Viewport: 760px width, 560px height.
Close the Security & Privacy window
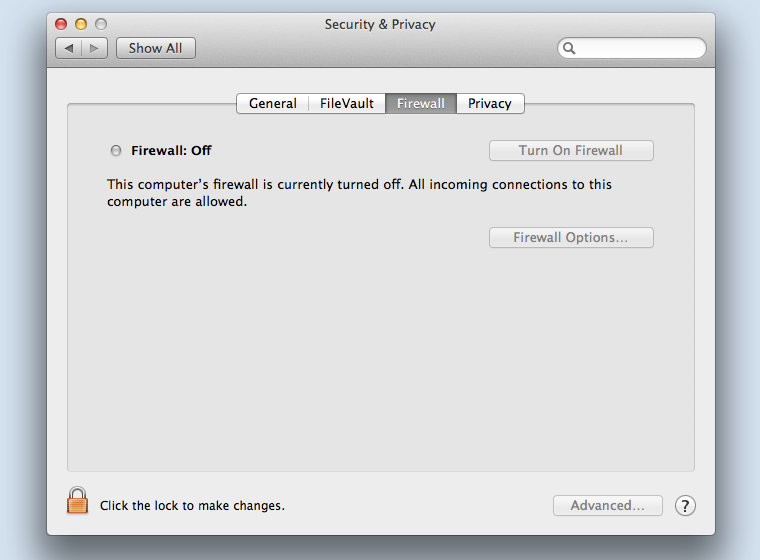[61, 24]
